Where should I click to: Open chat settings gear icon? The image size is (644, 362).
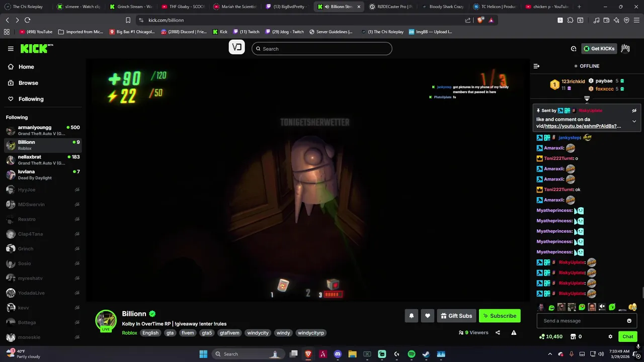610,337
